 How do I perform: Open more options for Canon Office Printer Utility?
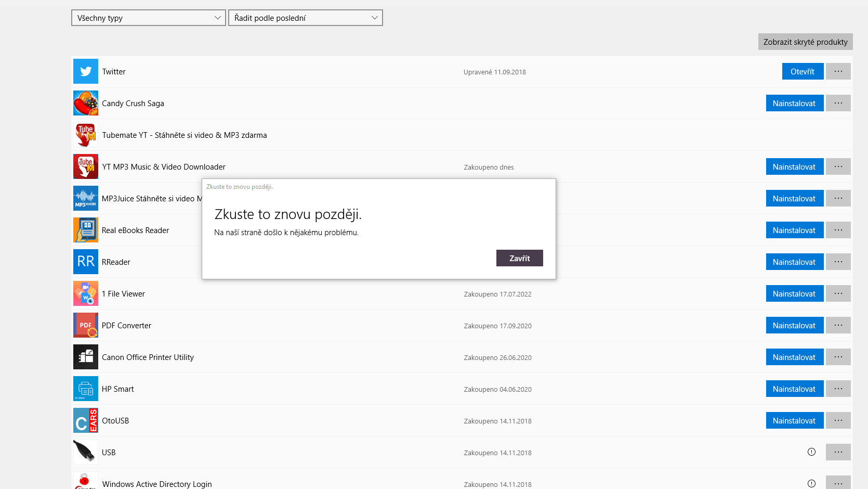[x=838, y=357]
